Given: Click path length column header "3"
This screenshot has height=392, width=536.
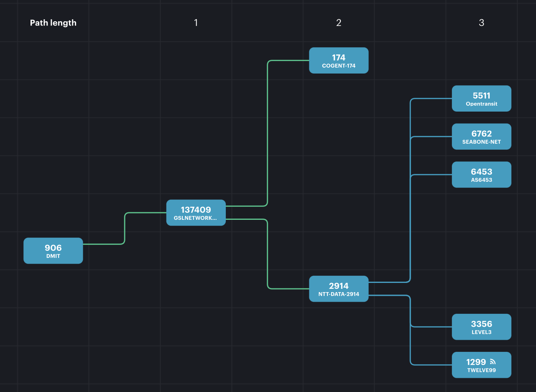Looking at the screenshot, I should click(x=482, y=23).
